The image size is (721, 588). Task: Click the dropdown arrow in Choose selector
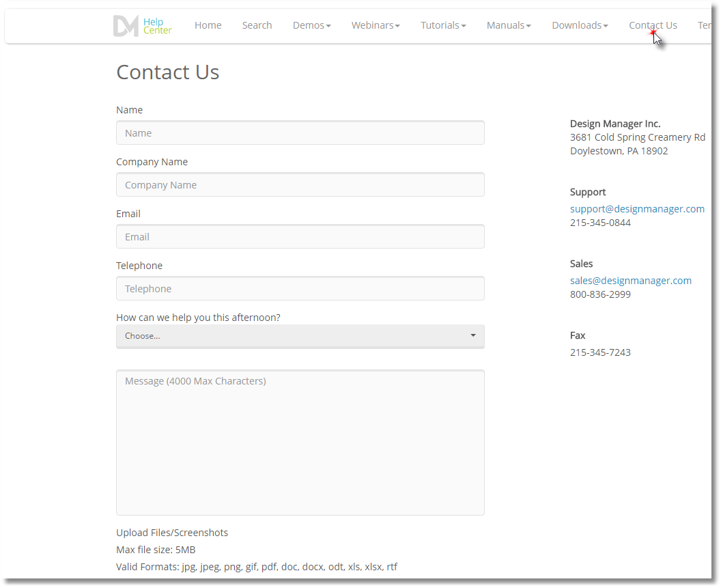click(473, 336)
